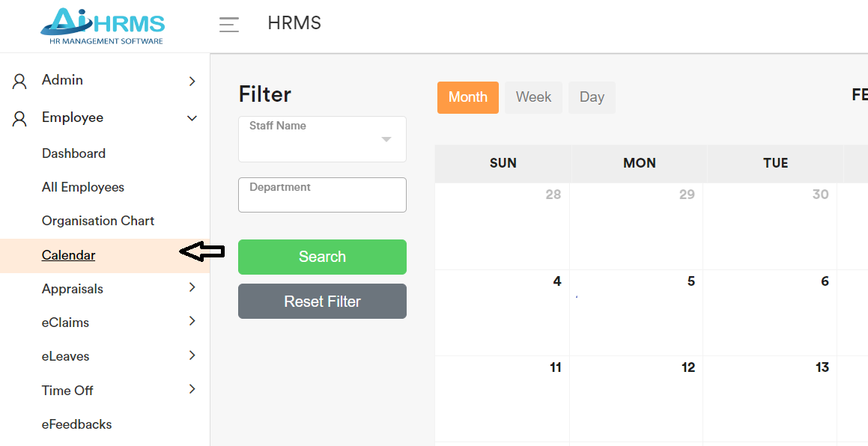Switch to the Day view

pyautogui.click(x=592, y=97)
